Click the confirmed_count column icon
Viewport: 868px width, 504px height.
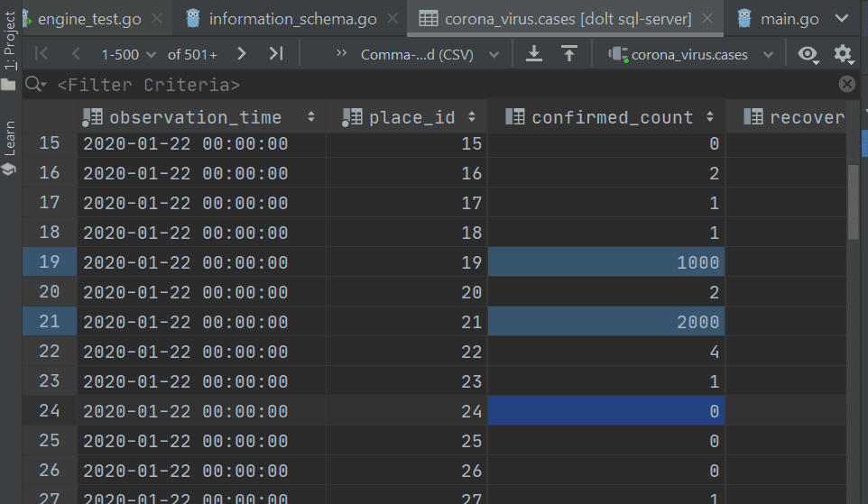coord(515,116)
